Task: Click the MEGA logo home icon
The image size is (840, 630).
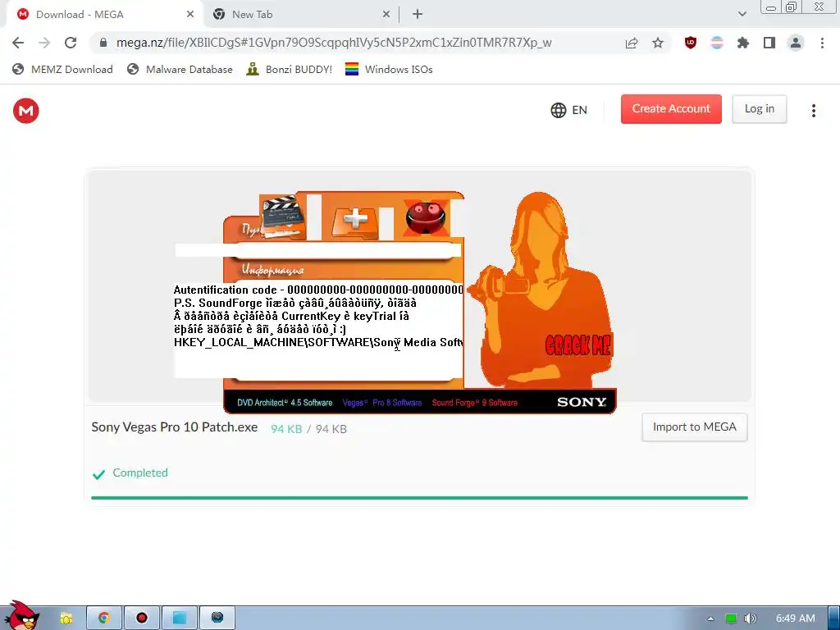Action: point(25,111)
